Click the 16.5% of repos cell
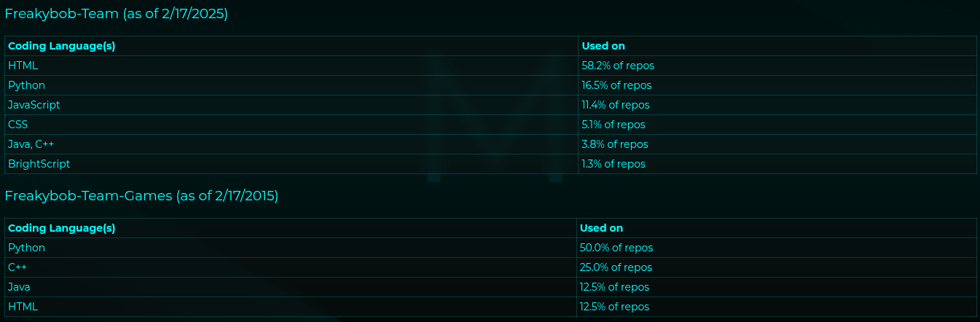Viewport: 980px width, 322px height. click(x=616, y=85)
